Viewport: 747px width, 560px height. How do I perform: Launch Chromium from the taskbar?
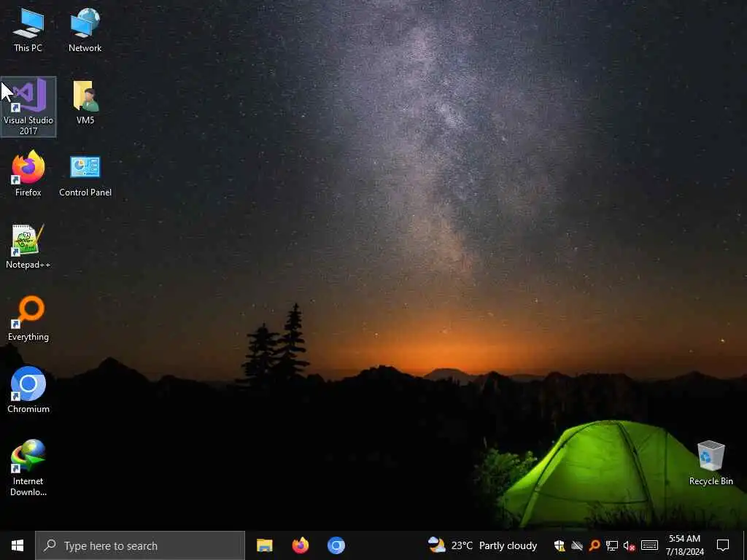click(x=336, y=545)
